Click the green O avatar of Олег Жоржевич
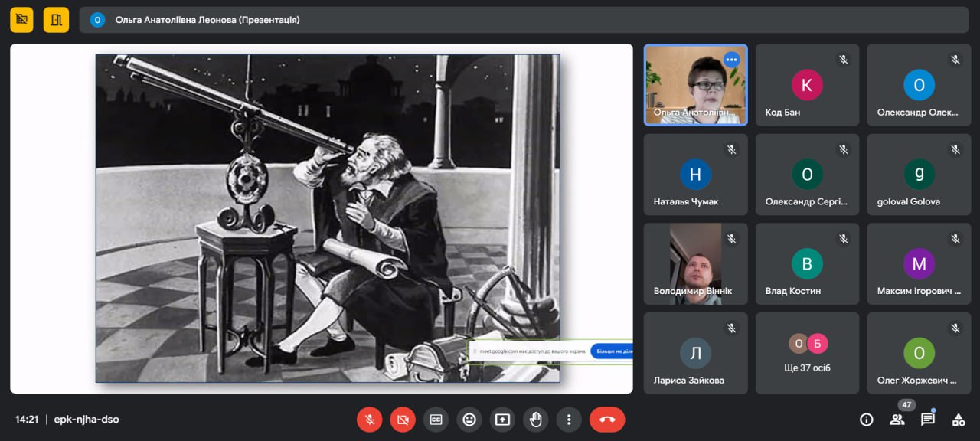This screenshot has height=441, width=980. (x=919, y=353)
